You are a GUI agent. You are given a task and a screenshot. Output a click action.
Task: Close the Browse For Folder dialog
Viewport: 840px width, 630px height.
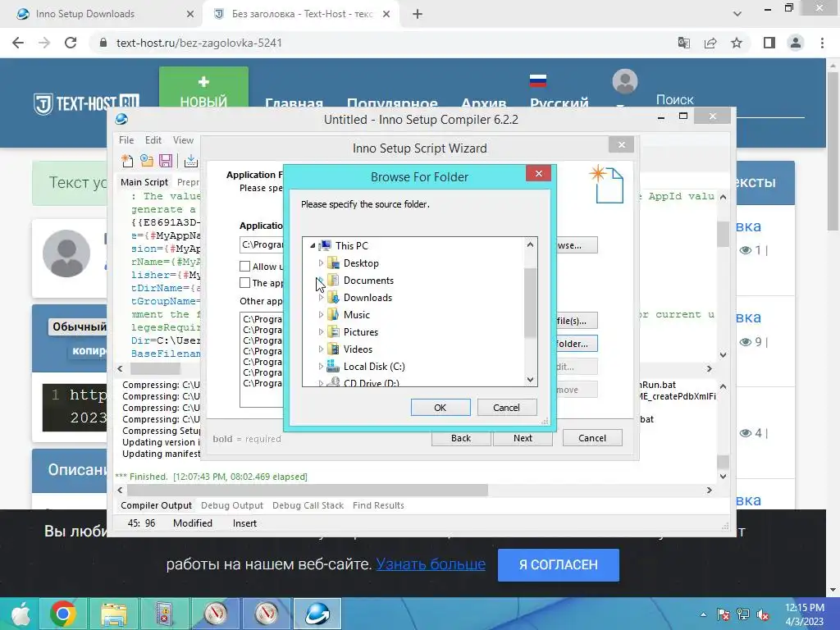pyautogui.click(x=538, y=173)
